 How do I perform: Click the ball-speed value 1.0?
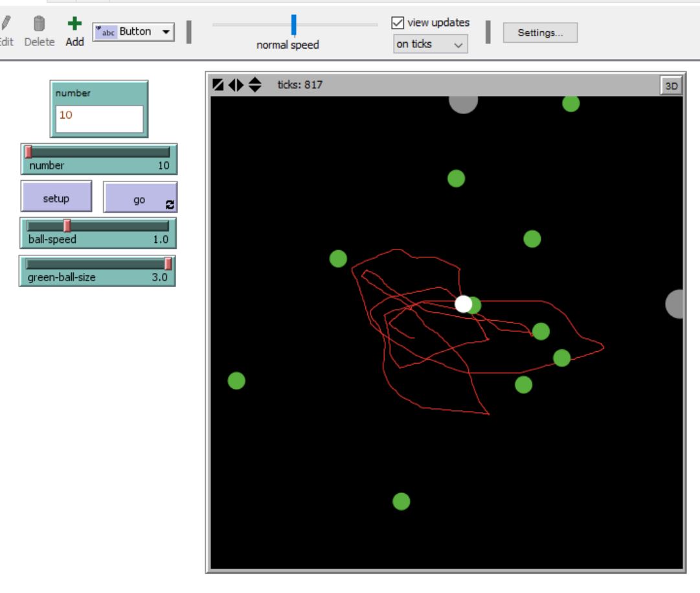click(161, 240)
